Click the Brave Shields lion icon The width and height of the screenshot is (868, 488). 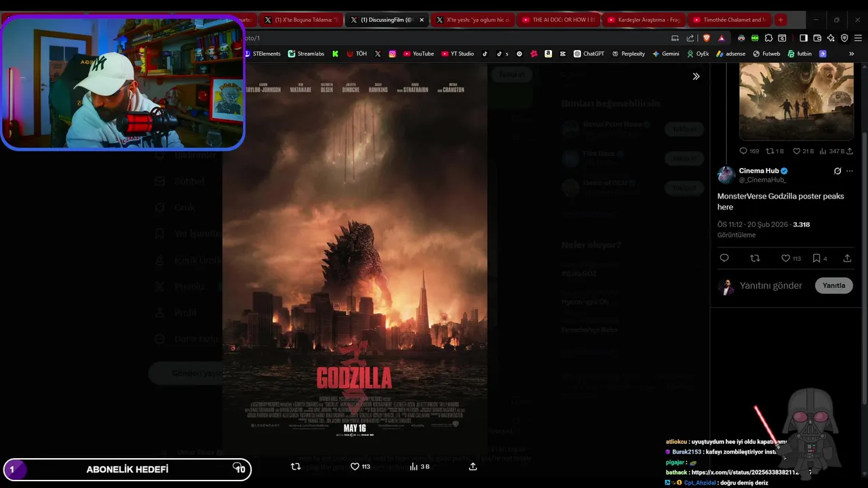[707, 38]
